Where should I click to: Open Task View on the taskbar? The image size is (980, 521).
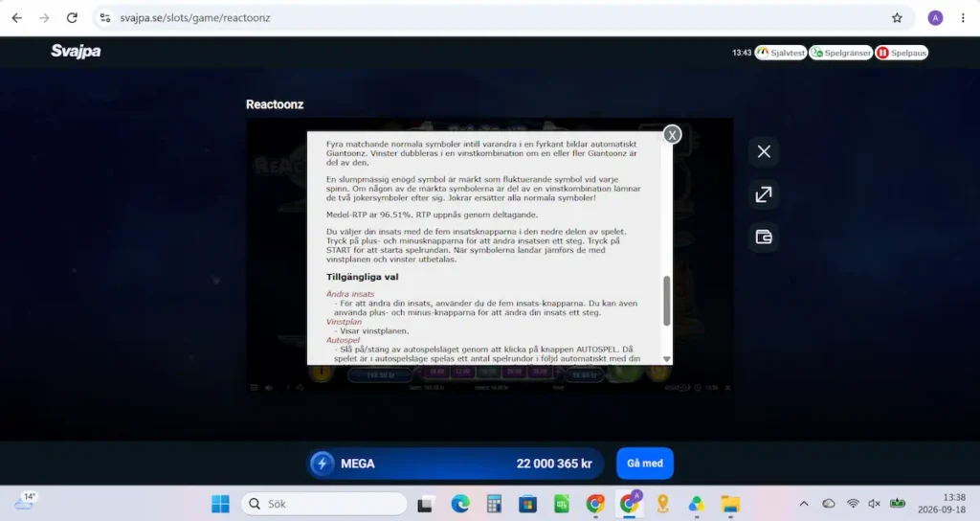[426, 504]
